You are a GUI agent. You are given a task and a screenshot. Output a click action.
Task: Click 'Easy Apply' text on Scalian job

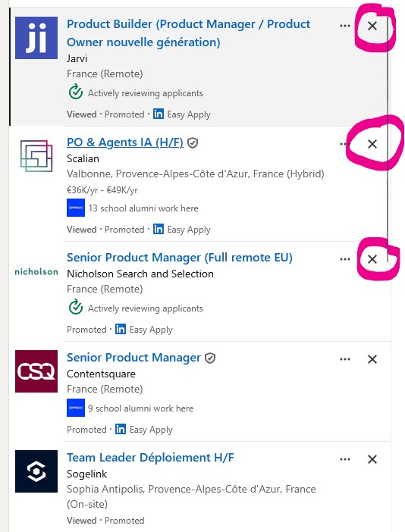pos(189,230)
